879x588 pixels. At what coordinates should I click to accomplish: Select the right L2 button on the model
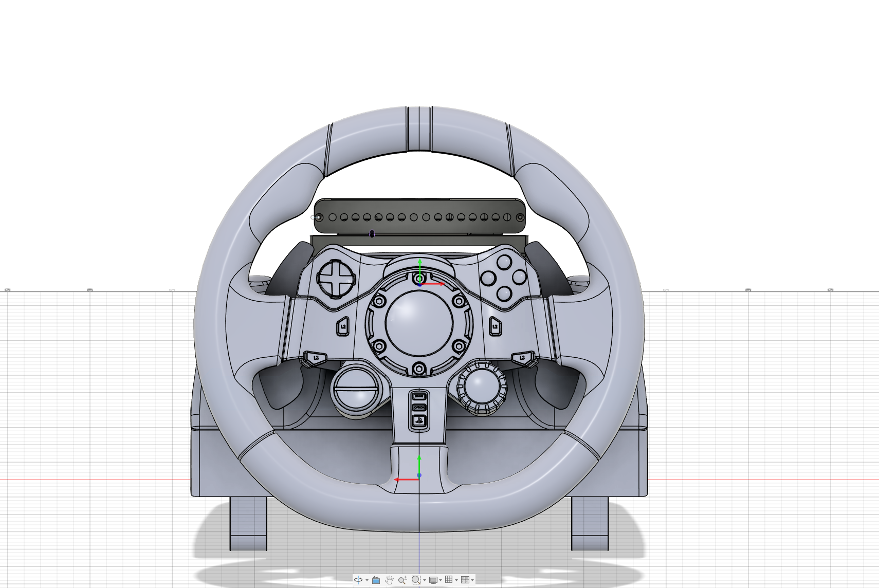pyautogui.click(x=495, y=326)
